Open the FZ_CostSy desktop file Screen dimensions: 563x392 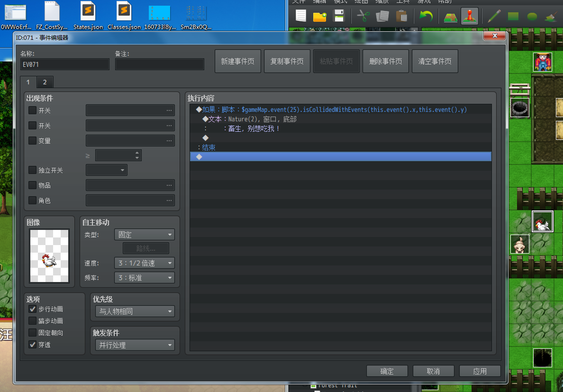52,16
